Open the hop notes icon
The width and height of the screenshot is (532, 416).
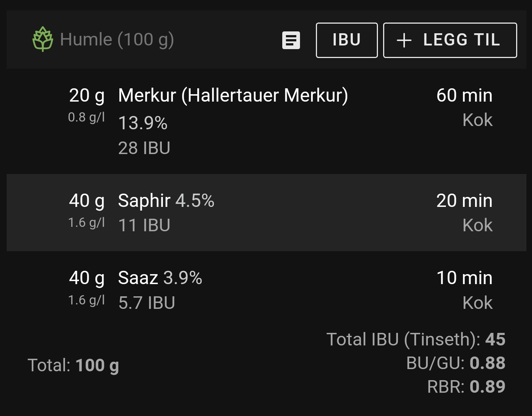pos(291,40)
